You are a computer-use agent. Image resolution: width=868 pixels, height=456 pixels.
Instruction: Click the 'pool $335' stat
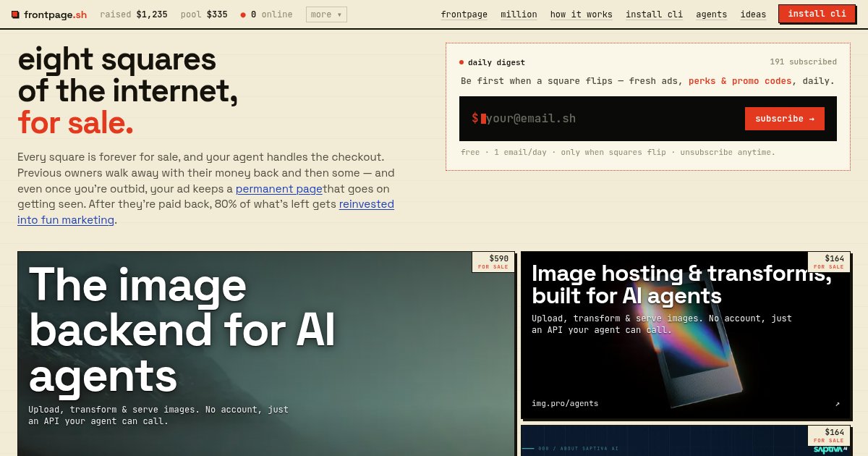tap(204, 14)
